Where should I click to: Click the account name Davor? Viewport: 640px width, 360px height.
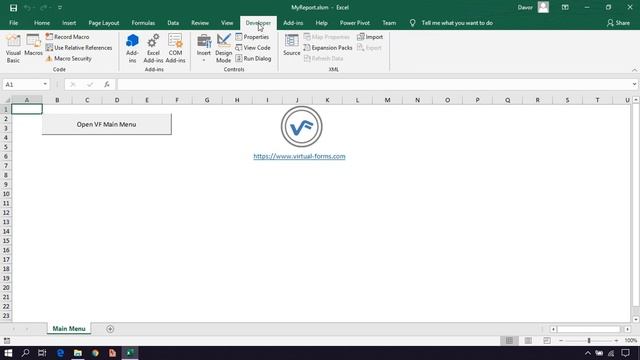(525, 7)
